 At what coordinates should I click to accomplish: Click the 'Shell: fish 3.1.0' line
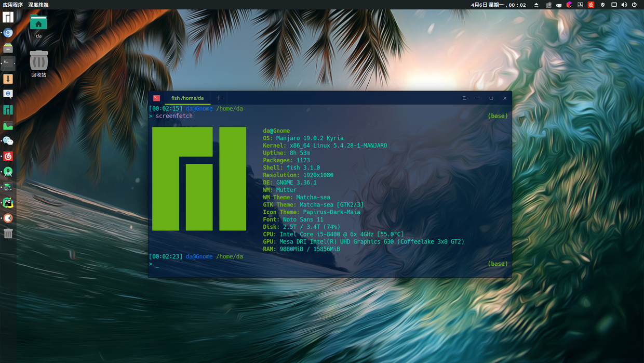pos(291,168)
